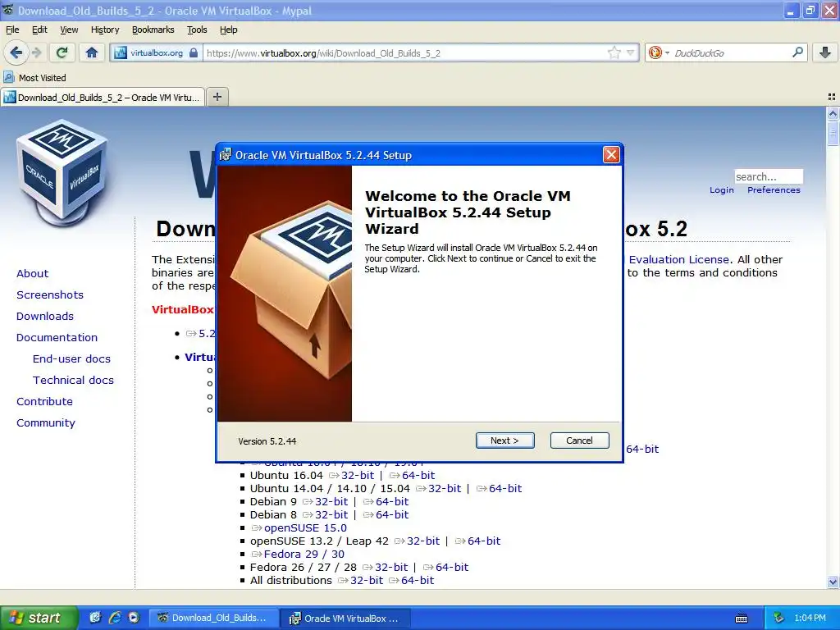Download Debian 9 64-bit build
The image size is (840, 630).
(x=392, y=501)
